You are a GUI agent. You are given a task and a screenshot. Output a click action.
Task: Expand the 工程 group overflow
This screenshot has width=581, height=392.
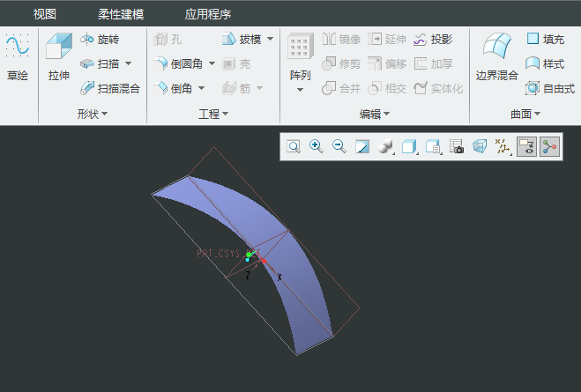[213, 114]
